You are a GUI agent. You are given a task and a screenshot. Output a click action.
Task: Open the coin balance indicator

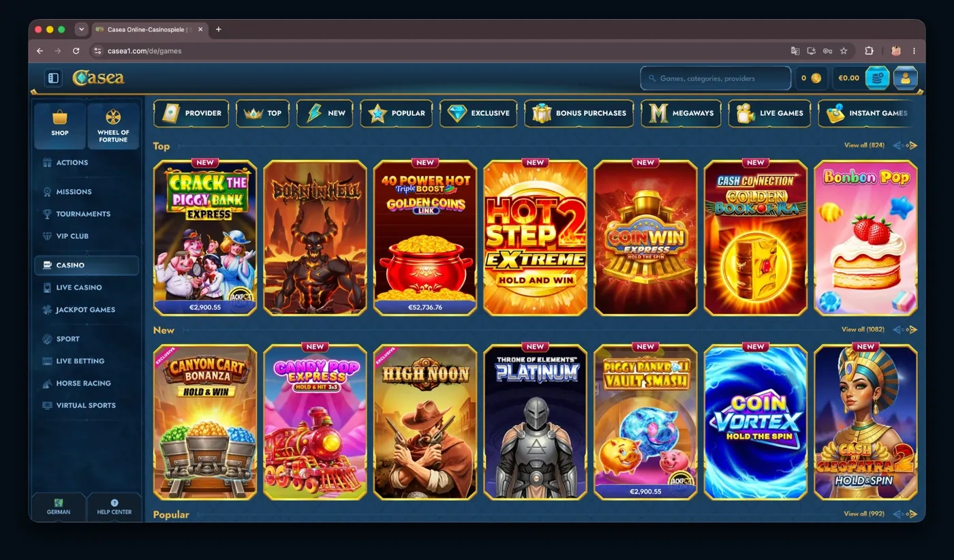coord(811,78)
